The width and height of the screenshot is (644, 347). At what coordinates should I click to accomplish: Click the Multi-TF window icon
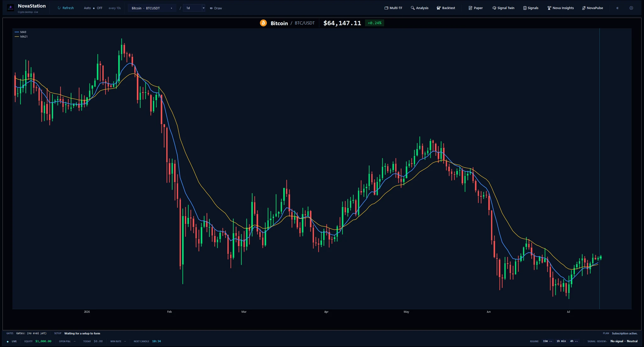pos(386,8)
